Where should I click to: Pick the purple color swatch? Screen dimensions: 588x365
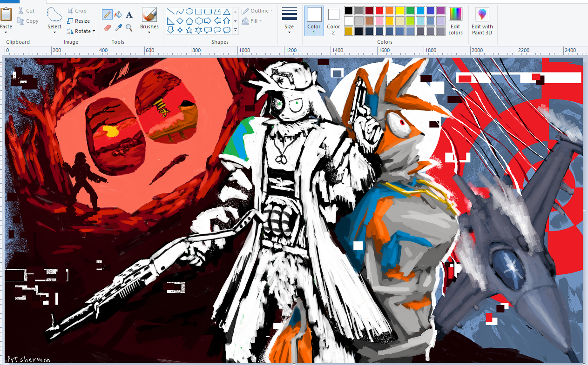[x=441, y=11]
